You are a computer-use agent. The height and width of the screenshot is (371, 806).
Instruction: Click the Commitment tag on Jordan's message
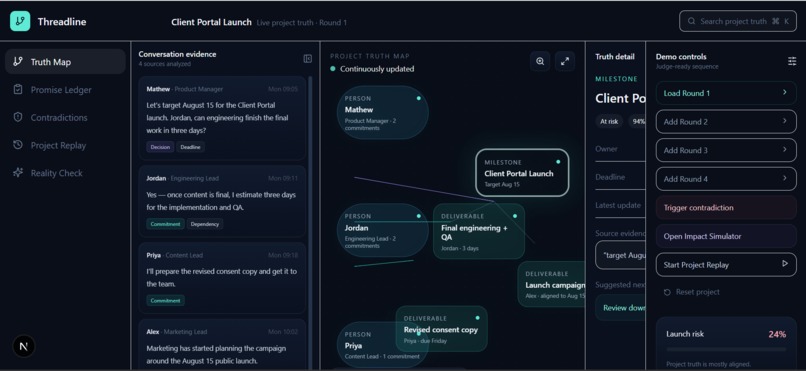(165, 224)
